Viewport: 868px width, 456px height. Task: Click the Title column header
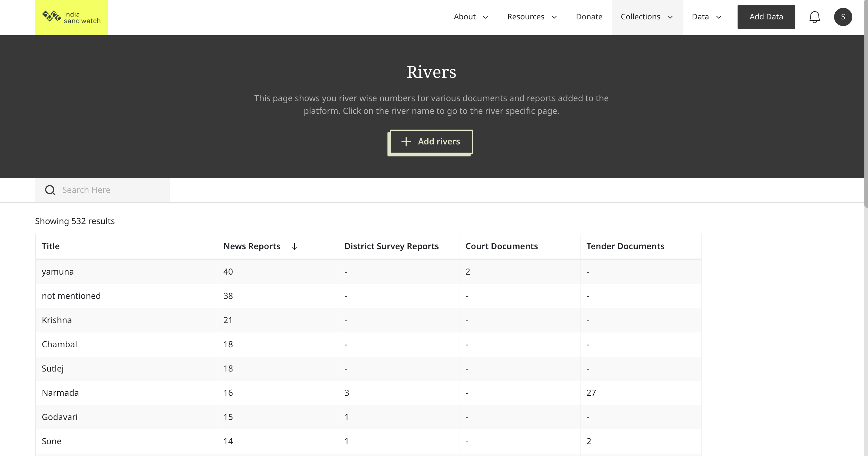coord(51,246)
